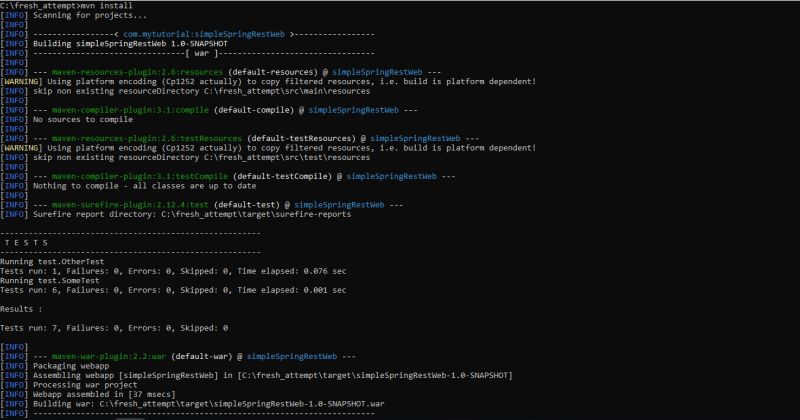The image size is (800, 420).
Task: Click the 'Running test.OtherTest' line
Action: point(52,262)
